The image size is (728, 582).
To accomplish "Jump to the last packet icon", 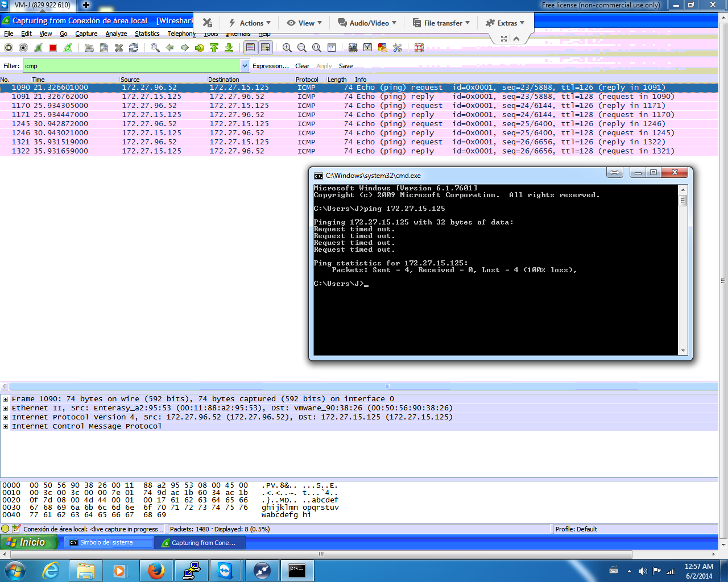I will pos(229,48).
